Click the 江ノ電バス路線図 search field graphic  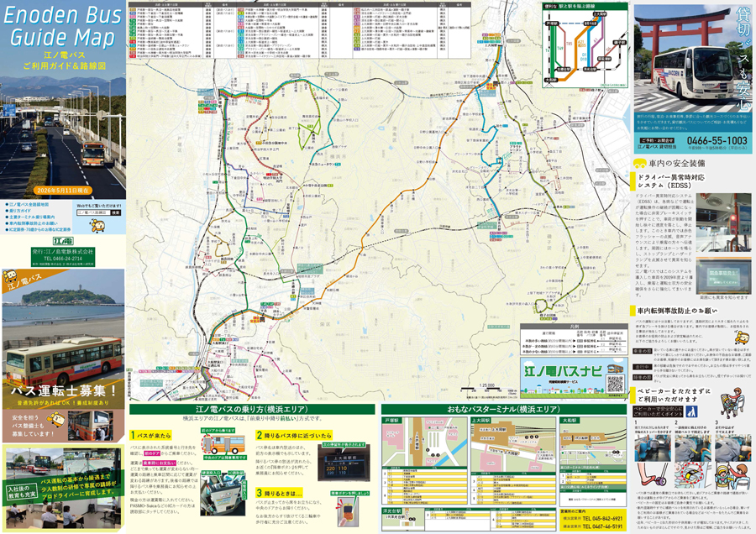(x=93, y=212)
